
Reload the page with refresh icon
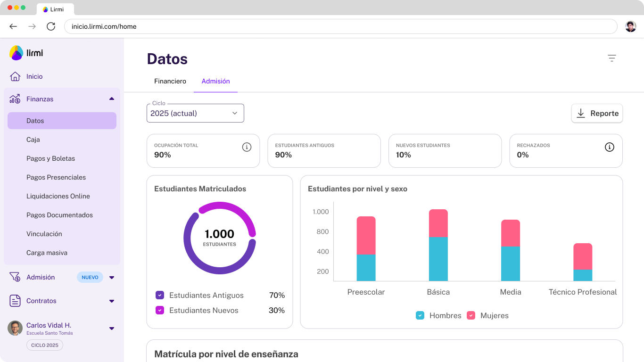click(x=51, y=26)
